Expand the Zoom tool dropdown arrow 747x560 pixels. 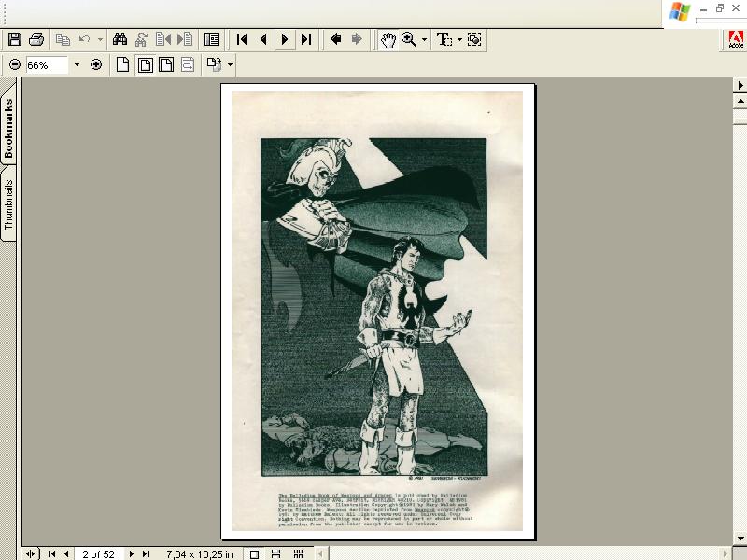[x=424, y=39]
